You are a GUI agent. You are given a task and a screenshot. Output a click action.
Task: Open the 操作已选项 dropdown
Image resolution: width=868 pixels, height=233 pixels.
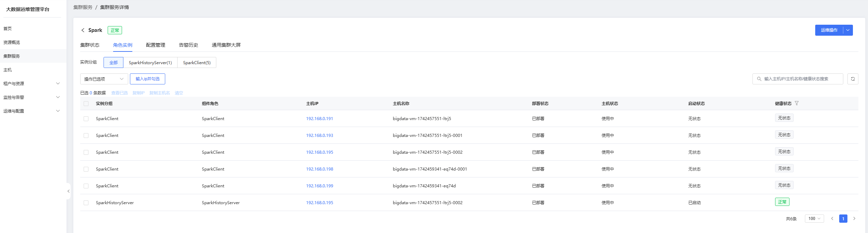[x=104, y=79]
